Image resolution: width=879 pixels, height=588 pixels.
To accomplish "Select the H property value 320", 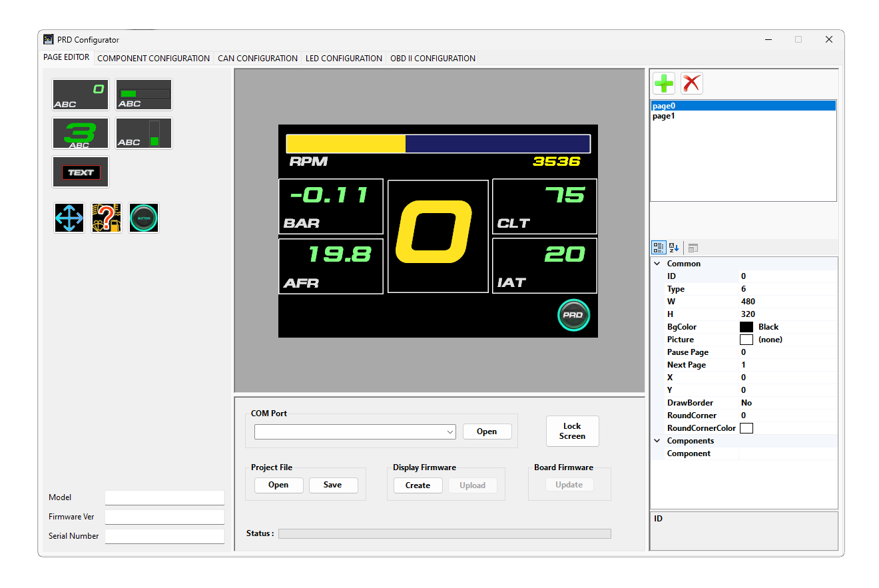I will click(788, 314).
